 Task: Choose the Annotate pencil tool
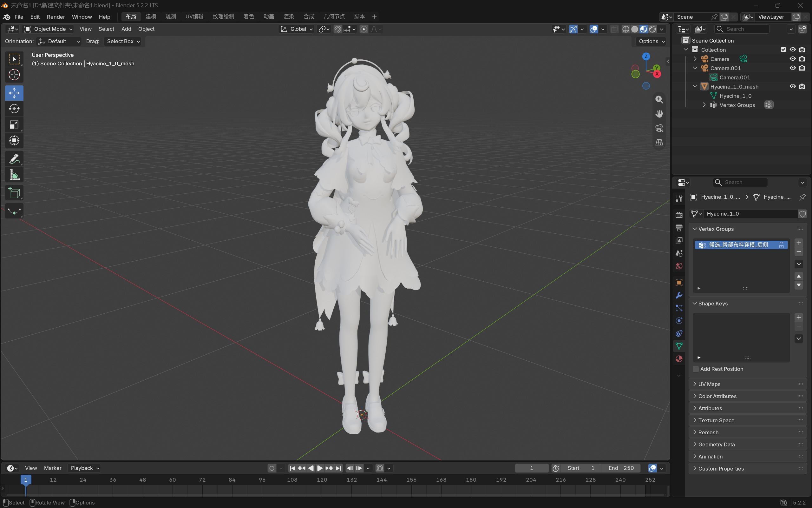pyautogui.click(x=14, y=158)
